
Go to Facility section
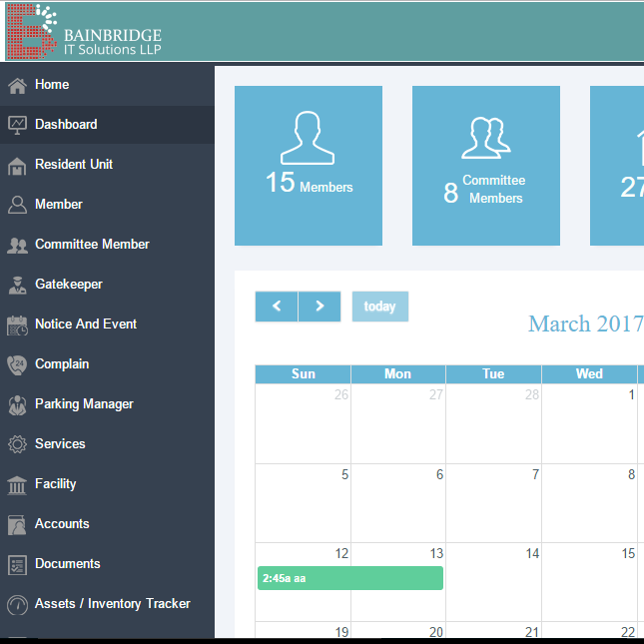click(107, 484)
